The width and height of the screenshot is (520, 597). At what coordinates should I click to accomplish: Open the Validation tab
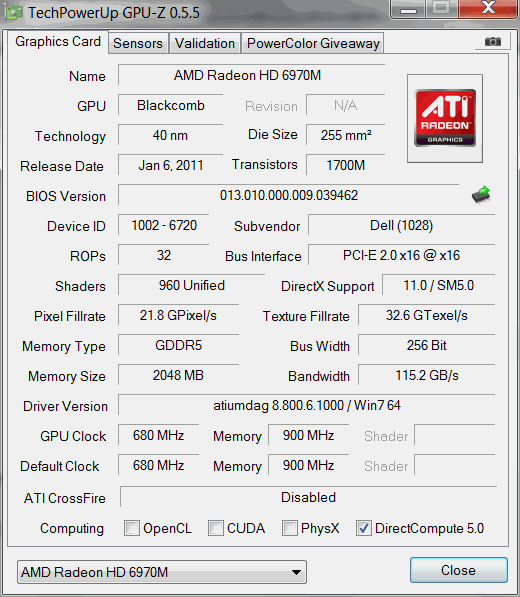coord(205,43)
